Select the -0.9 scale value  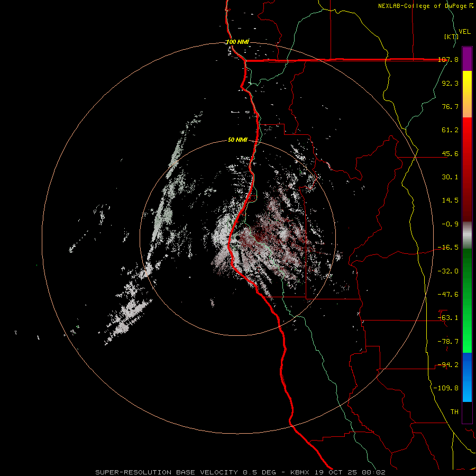pyautogui.click(x=450, y=224)
